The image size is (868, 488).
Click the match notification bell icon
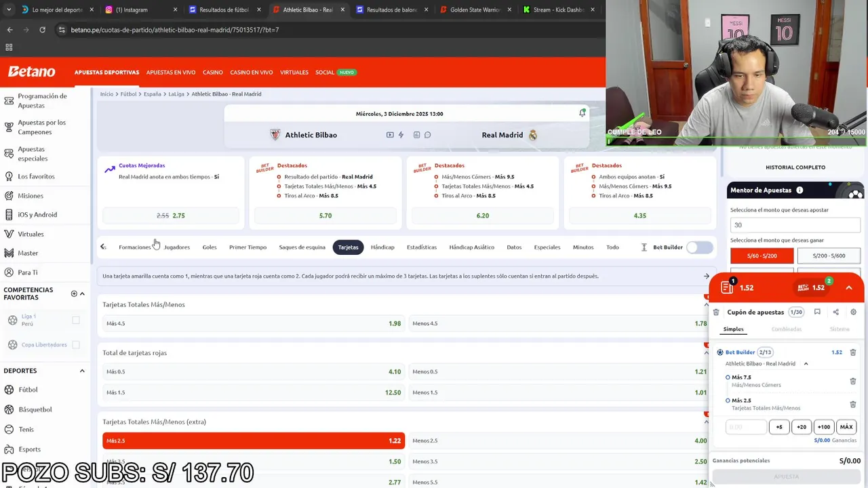582,113
